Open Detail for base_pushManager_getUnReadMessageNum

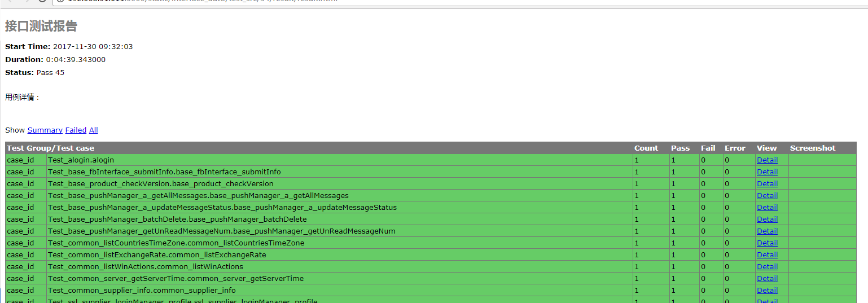click(767, 231)
